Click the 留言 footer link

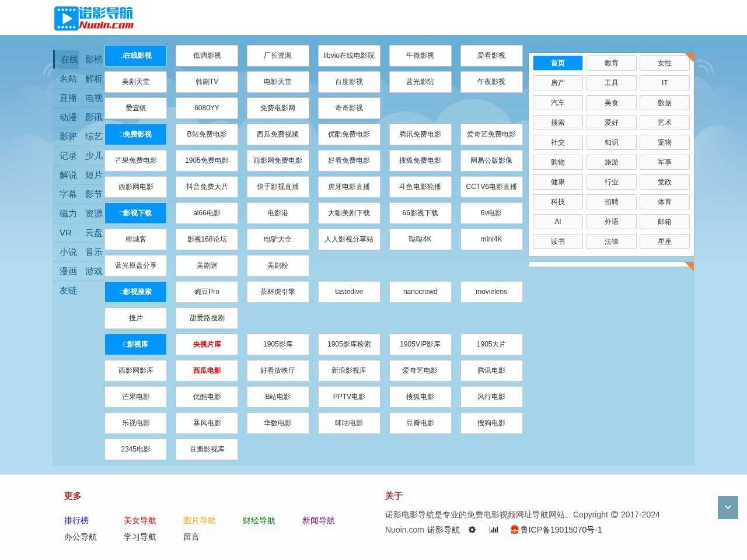pyautogui.click(x=191, y=537)
